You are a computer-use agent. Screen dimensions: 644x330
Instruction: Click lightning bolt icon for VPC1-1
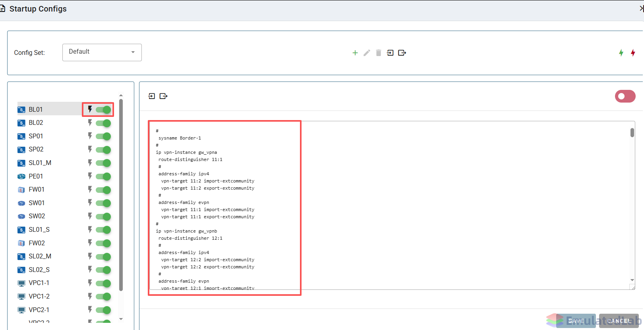pos(90,283)
